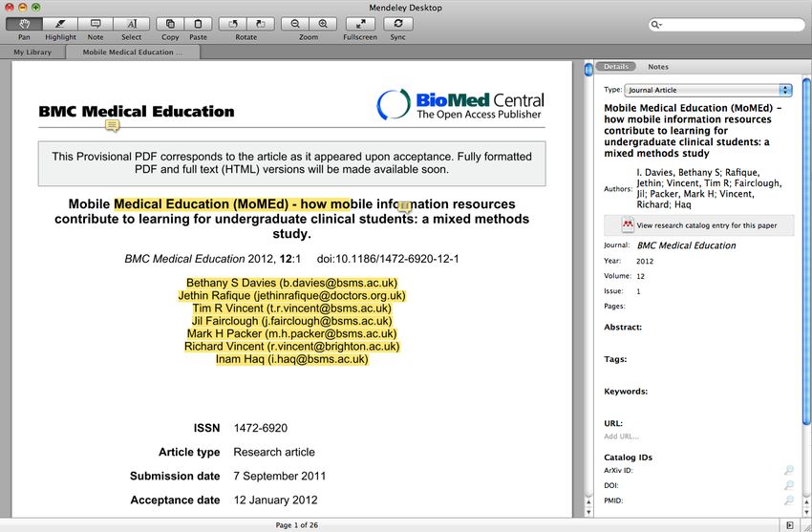Click the document scrollbar thumb

(588, 69)
